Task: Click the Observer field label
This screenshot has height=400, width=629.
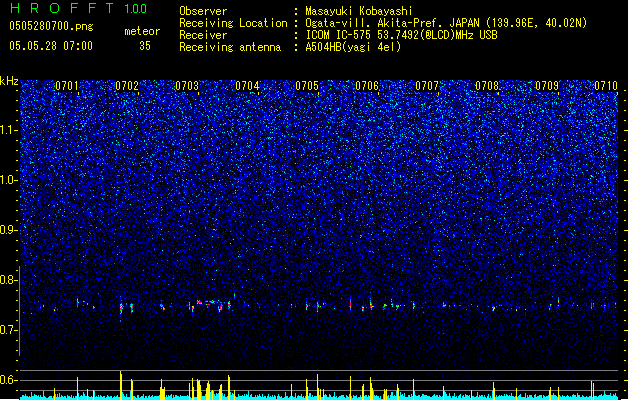Action: [x=203, y=11]
